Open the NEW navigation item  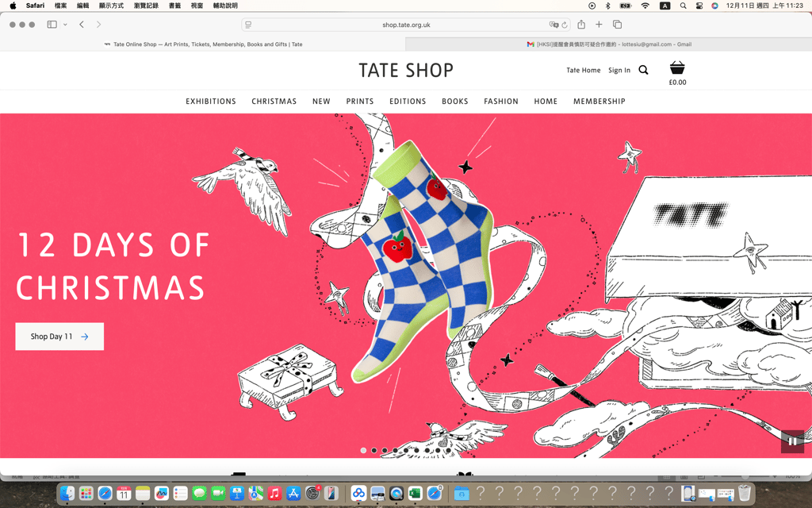[x=321, y=101]
